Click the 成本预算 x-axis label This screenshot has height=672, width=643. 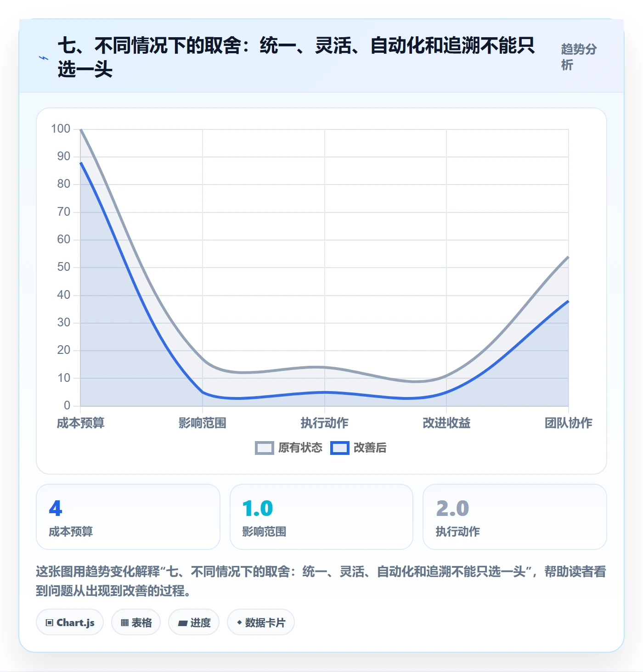pos(81,423)
